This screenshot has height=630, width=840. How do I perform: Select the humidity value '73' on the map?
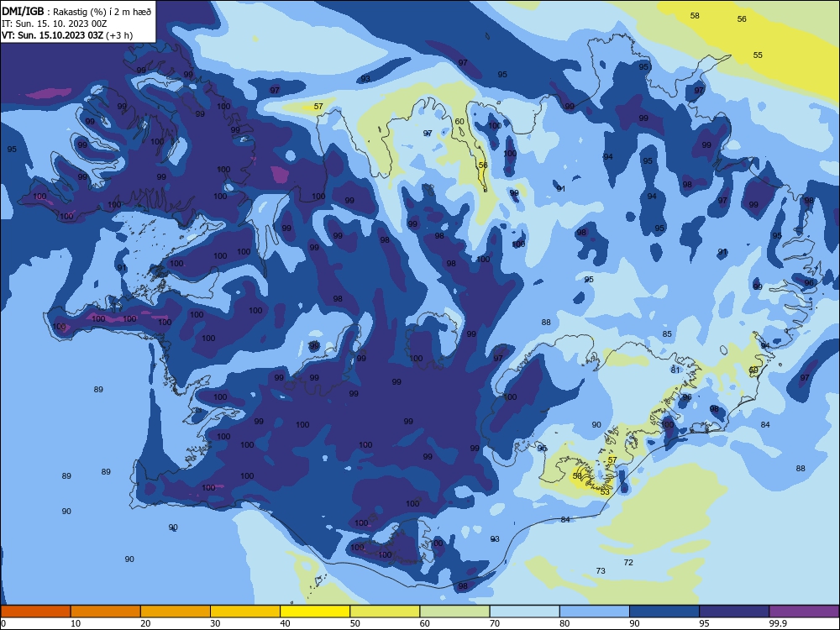pyautogui.click(x=601, y=571)
